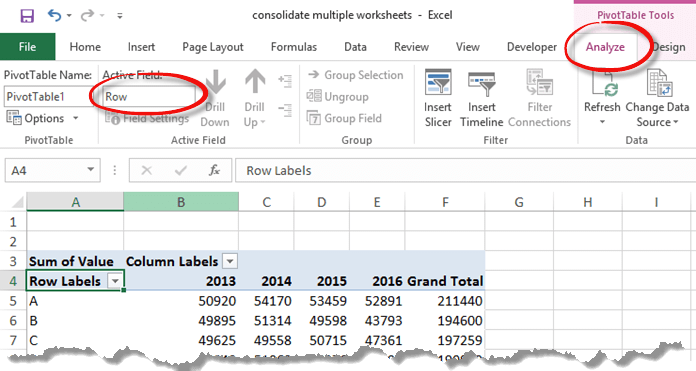Image resolution: width=696 pixels, height=371 pixels.
Task: Click cell containing 50920
Action: tap(181, 301)
